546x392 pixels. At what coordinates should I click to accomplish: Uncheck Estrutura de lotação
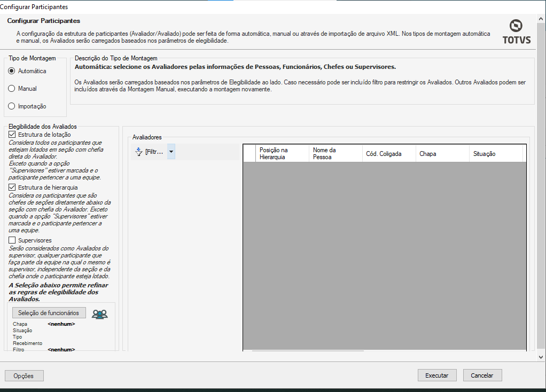[13, 135]
